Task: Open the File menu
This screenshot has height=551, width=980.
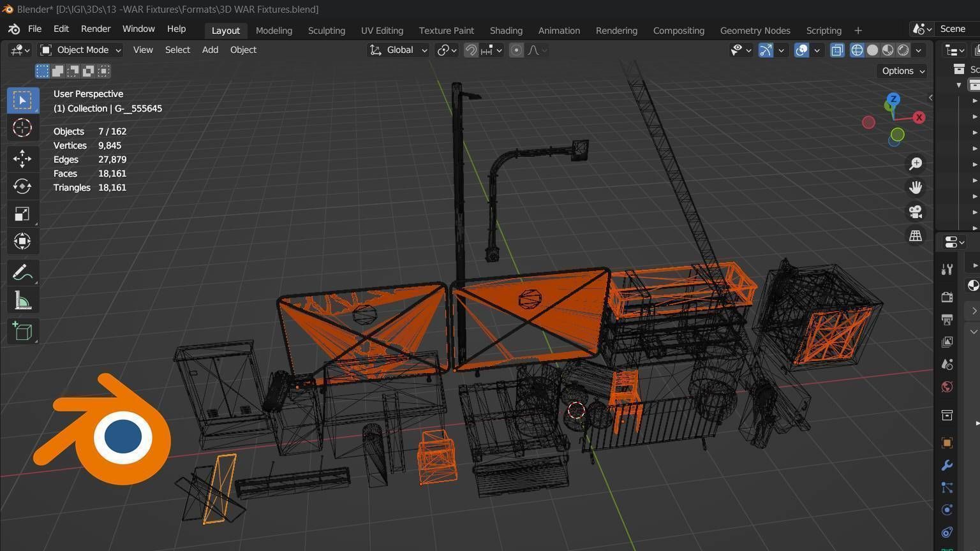Action: tap(35, 29)
